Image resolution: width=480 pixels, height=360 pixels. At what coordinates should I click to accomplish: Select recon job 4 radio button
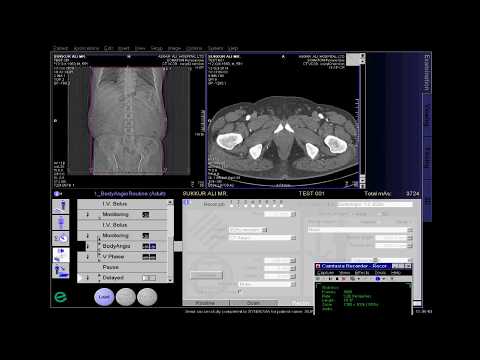(x=253, y=206)
